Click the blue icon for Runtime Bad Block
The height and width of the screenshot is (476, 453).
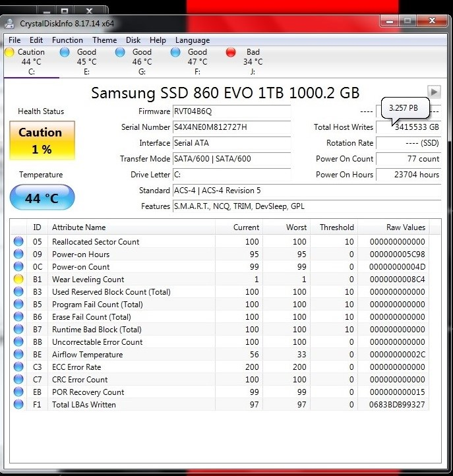pyautogui.click(x=18, y=329)
